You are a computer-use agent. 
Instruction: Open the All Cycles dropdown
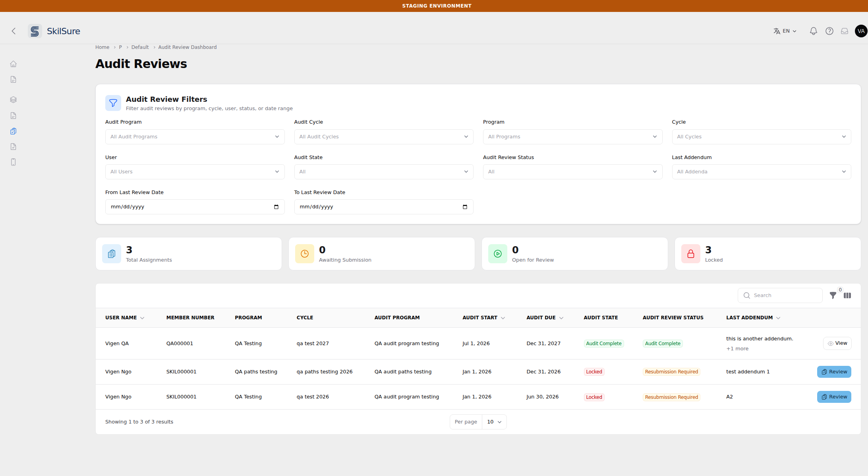point(762,137)
